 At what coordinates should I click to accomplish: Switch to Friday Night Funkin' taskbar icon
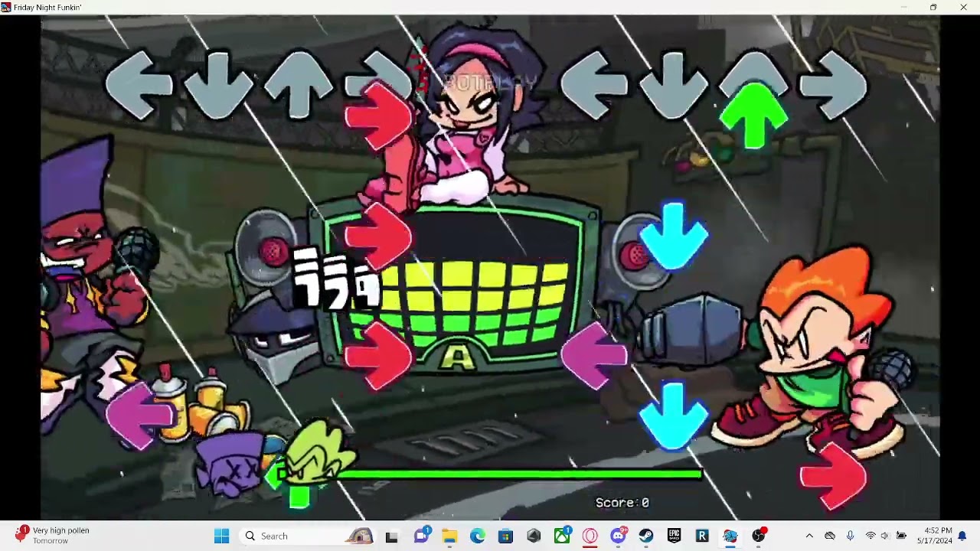click(x=730, y=536)
